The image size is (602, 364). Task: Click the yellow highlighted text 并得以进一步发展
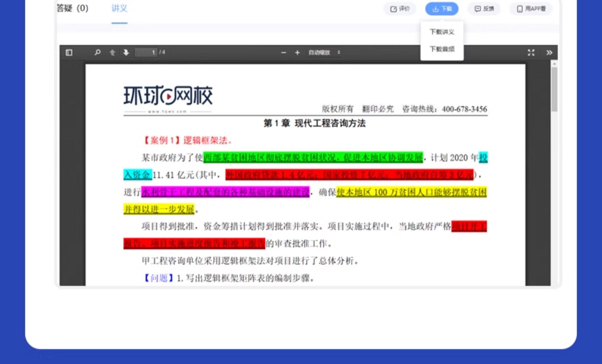[x=159, y=209]
